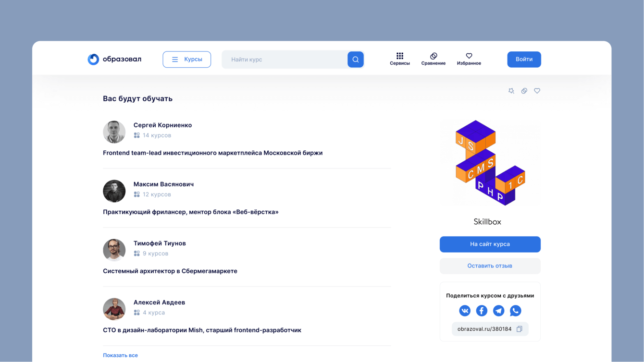This screenshot has height=362, width=644.
Task: Click the Frontend team-lead description text
Action: pos(212,153)
